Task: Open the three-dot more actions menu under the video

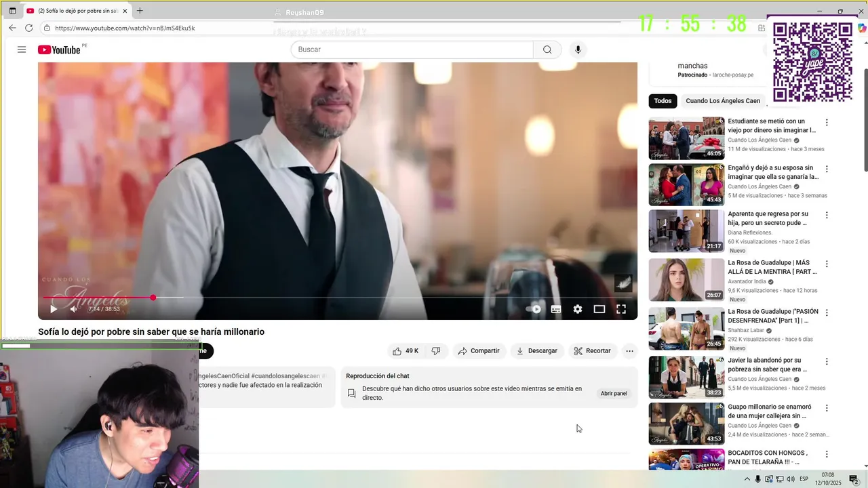Action: 629,351
